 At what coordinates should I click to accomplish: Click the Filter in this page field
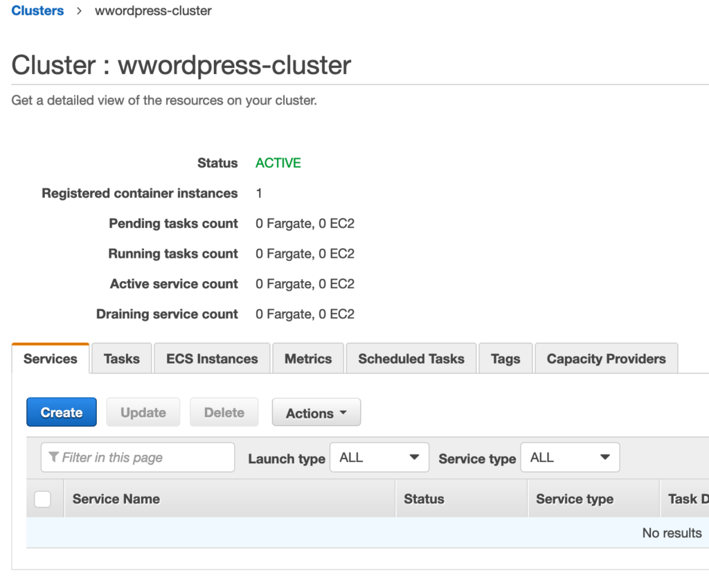tap(138, 457)
